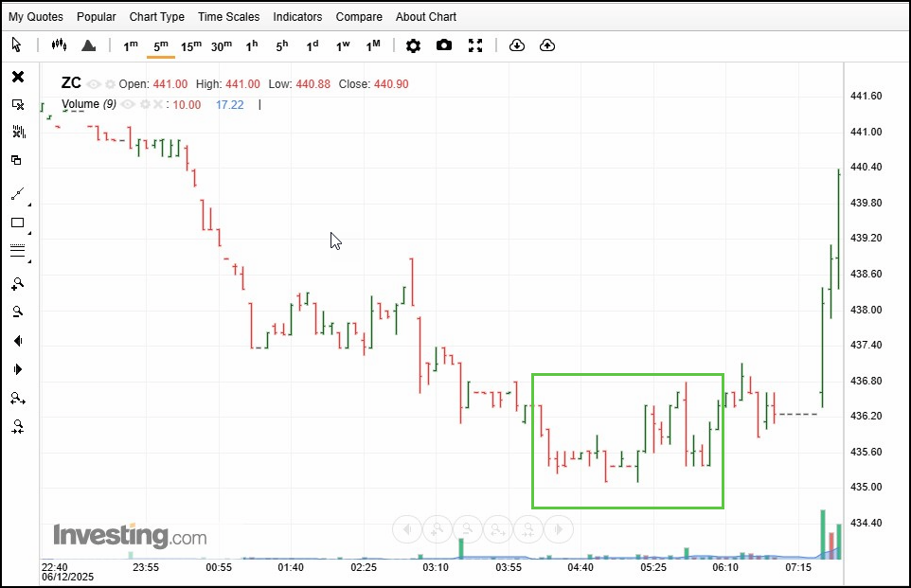Image resolution: width=911 pixels, height=588 pixels.
Task: Expand the line drawing tool options
Action: pos(29,205)
